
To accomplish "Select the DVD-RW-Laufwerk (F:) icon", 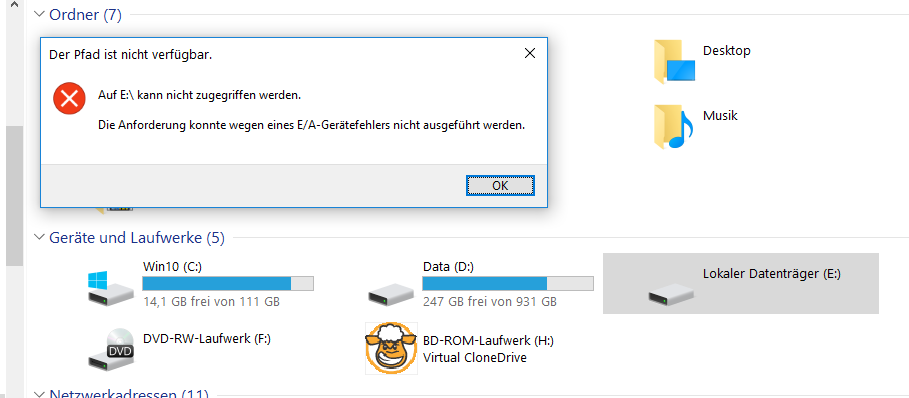I will pyautogui.click(x=111, y=349).
